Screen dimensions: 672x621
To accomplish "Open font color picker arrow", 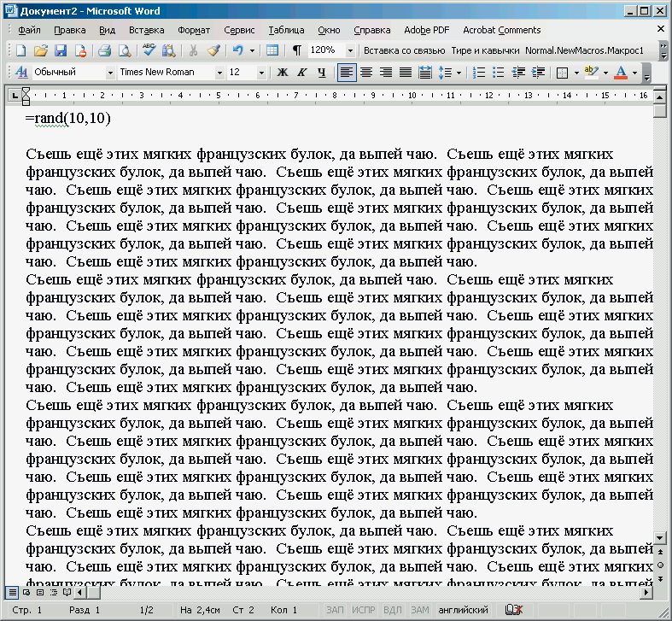I will pos(634,73).
